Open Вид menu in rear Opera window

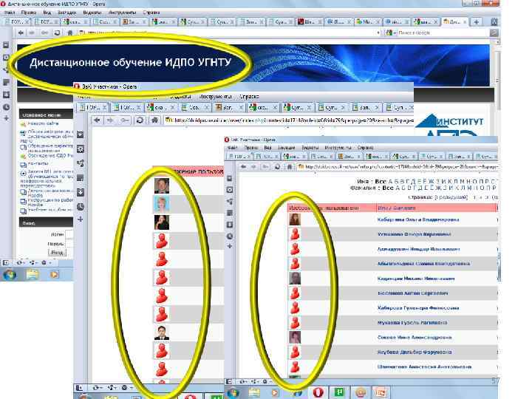coord(47,13)
